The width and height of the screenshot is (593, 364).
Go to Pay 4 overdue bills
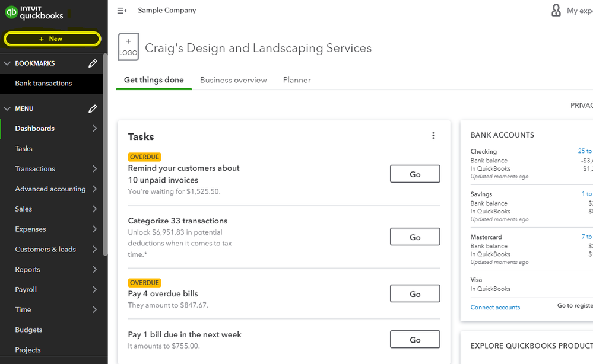point(415,294)
